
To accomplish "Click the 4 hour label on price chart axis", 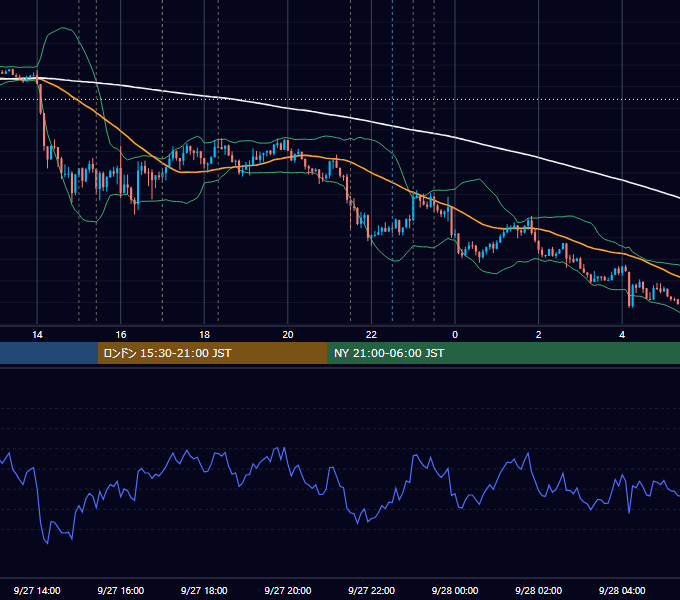I will coord(622,335).
